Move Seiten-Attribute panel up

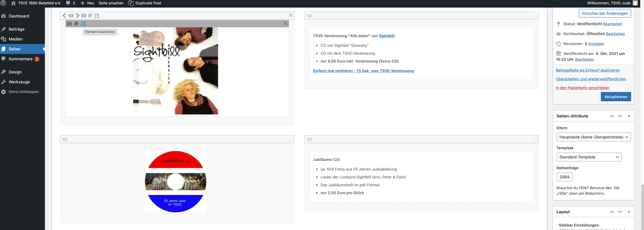612,116
